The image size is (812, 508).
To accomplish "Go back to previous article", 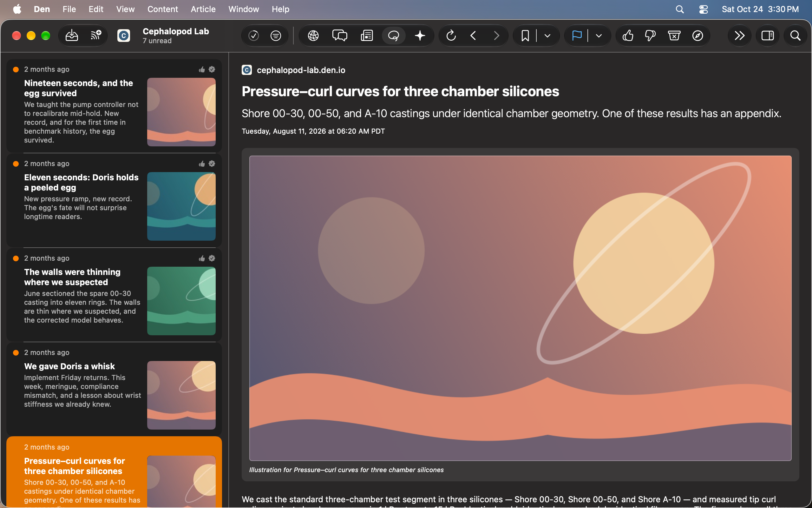I will [x=474, y=36].
